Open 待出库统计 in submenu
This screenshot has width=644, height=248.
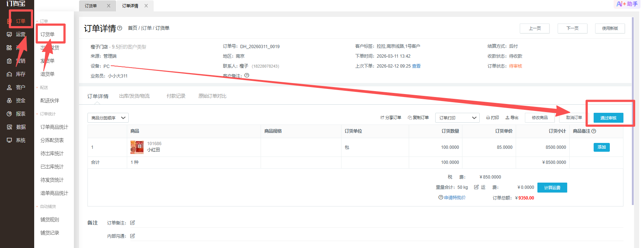[x=52, y=154]
